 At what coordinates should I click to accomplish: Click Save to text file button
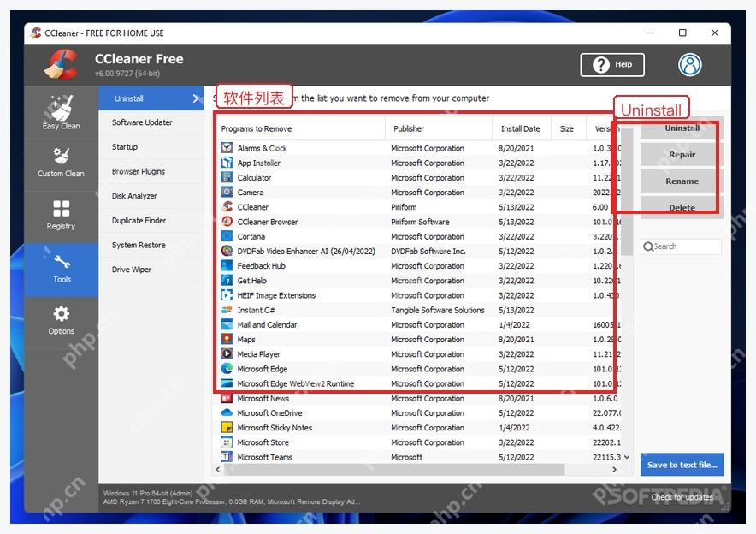click(682, 465)
